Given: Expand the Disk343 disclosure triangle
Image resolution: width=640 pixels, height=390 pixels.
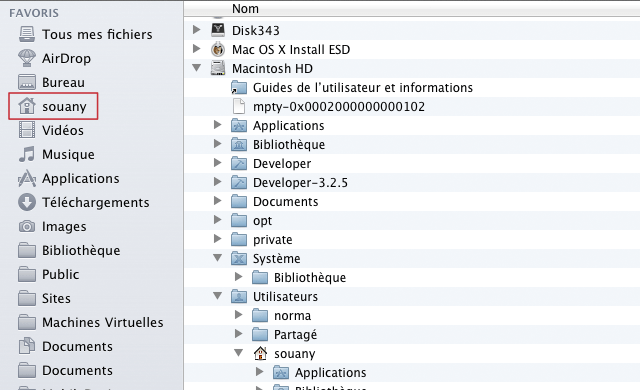Looking at the screenshot, I should (197, 30).
